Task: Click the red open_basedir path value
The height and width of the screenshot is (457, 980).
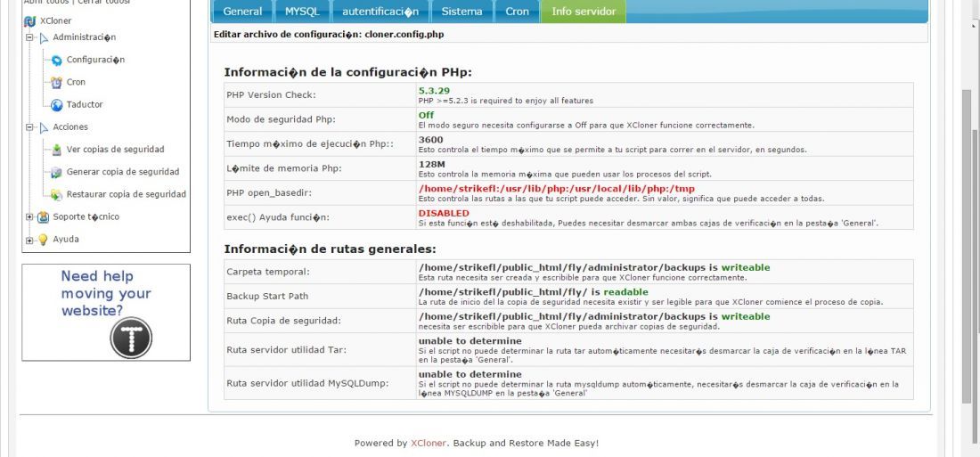Action: [556, 189]
